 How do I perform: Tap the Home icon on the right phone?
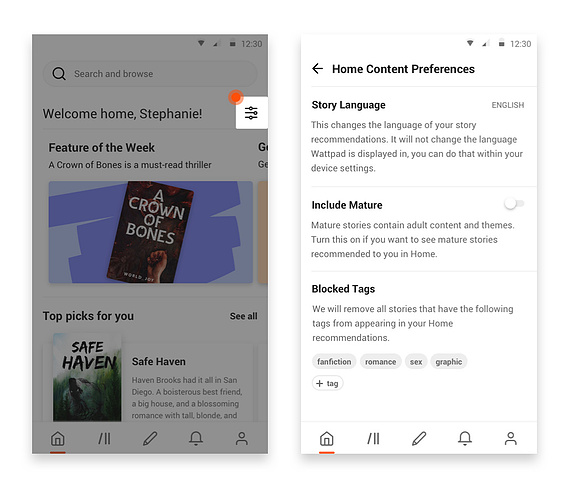327,438
